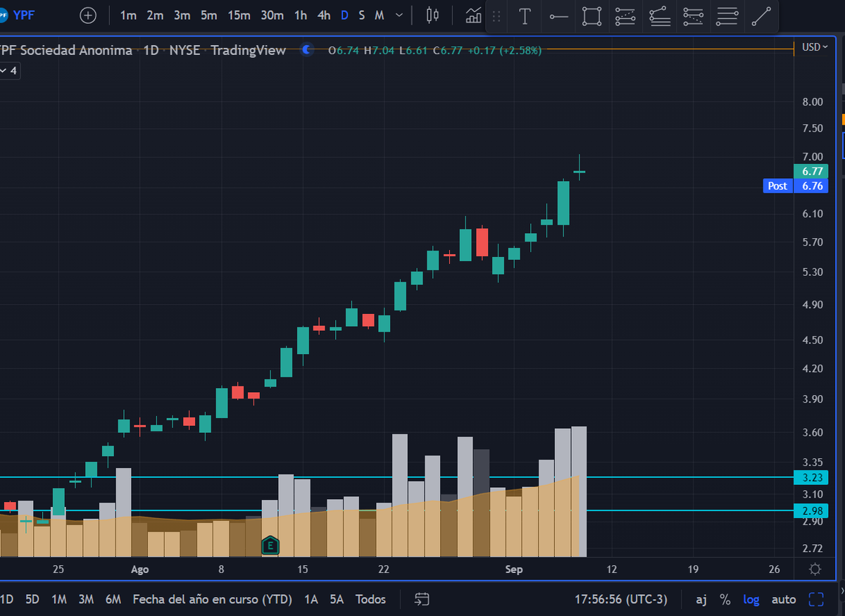Select the Text drawing tool
Screen dimensions: 845x616
[x=525, y=16]
